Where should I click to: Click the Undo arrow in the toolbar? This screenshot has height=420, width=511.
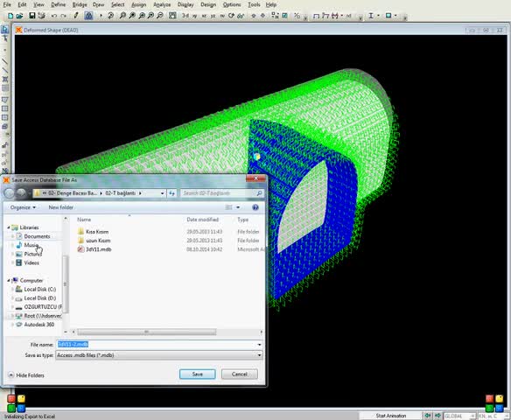(x=53, y=16)
